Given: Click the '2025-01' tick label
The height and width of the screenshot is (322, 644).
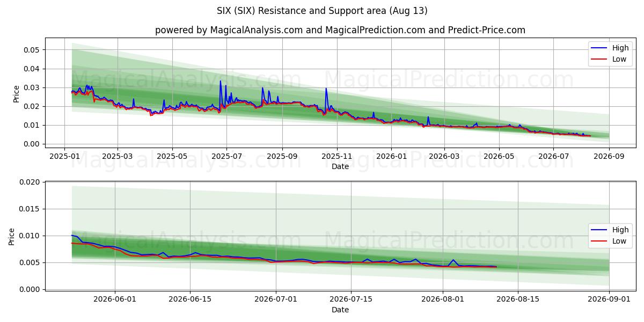Looking at the screenshot, I should [x=64, y=156].
